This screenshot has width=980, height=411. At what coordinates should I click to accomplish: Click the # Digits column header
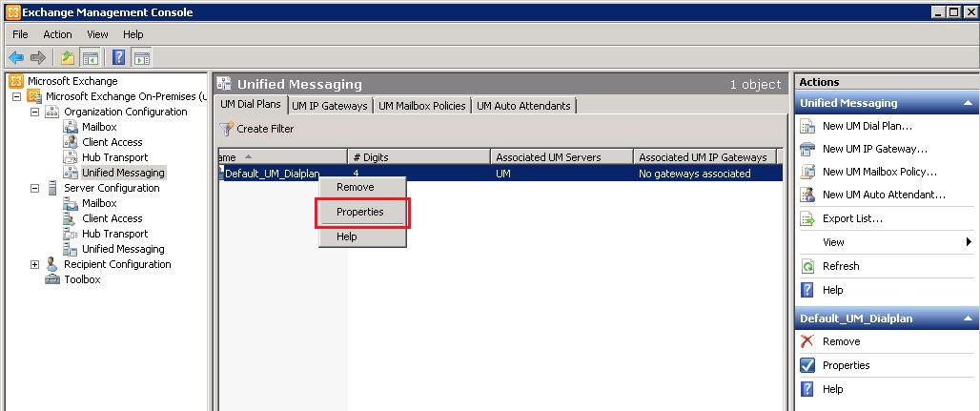(419, 157)
